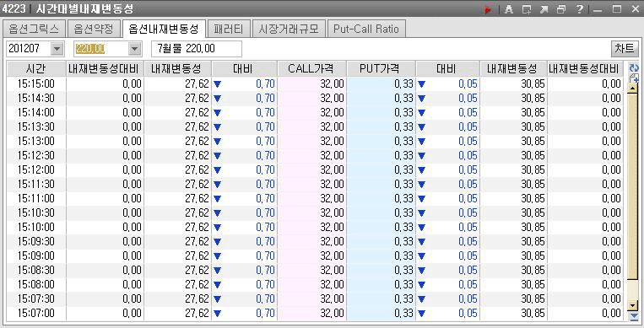Expand the 220.00 strike price dropdown

[x=134, y=49]
